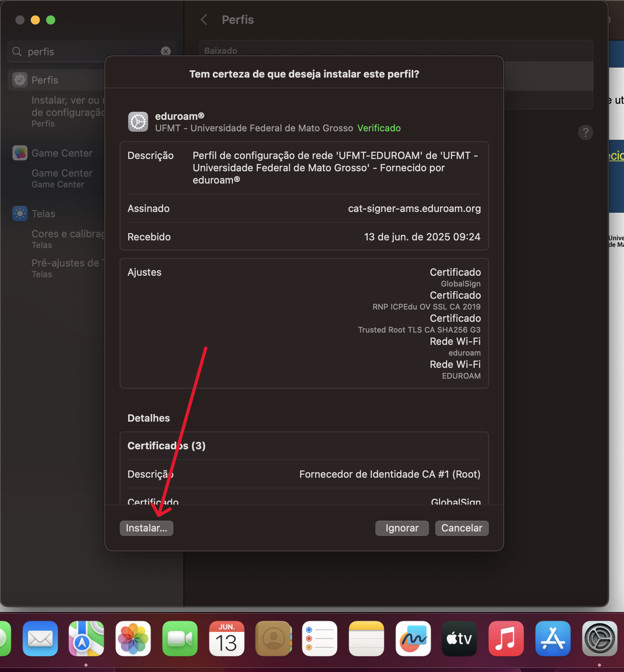624x672 pixels.
Task: Click the yellow minimize window button
Action: 35,20
